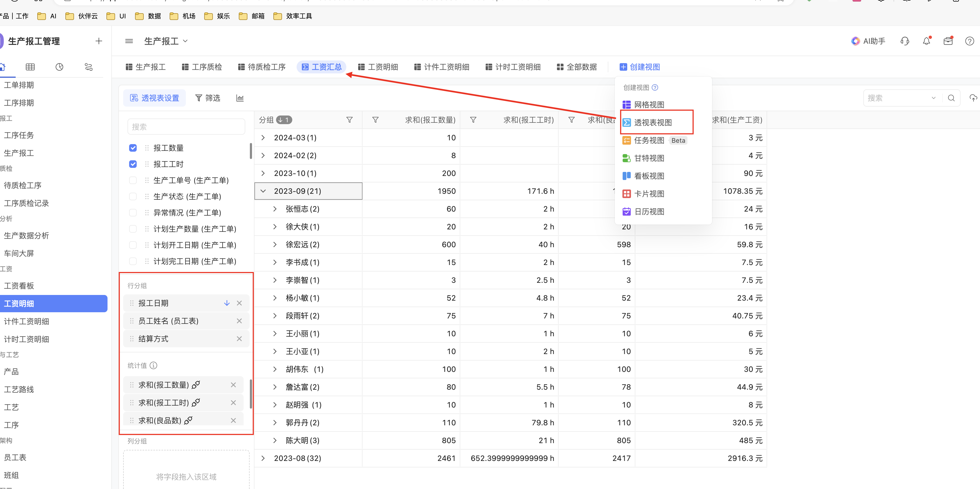Viewport: 980px width, 489px height.
Task: Remove 求和(良品数) from statistics
Action: pyautogui.click(x=233, y=421)
